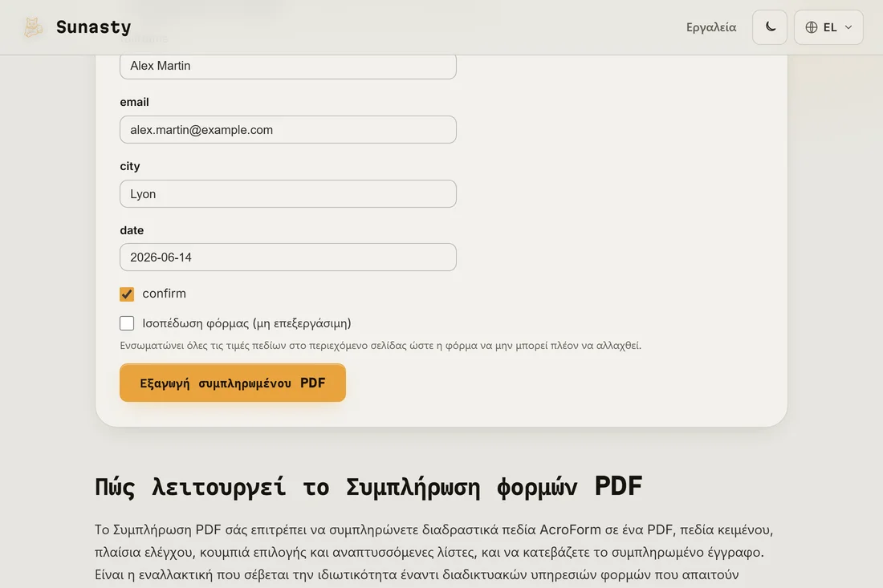Click Εξαγωγή συμπληρωμένου PDF button
Screen dimensions: 883x588
coord(233,383)
